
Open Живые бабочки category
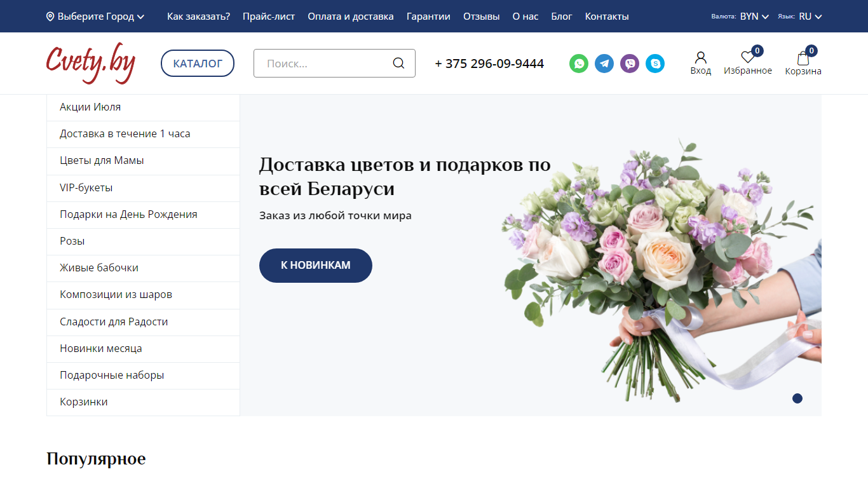point(143,268)
